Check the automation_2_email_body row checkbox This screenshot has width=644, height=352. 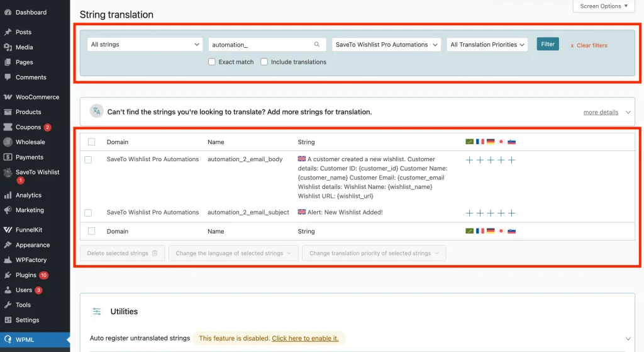88,159
